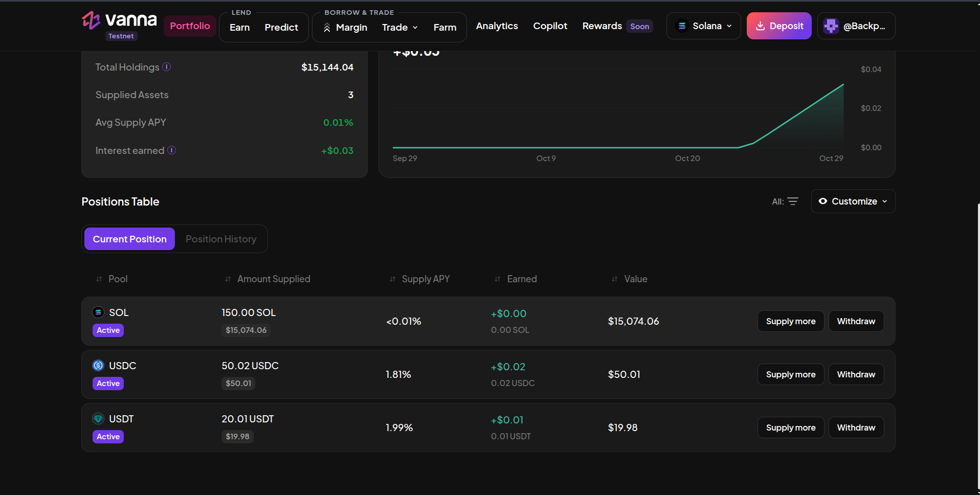980x495 pixels.
Task: Click the Rewards Soon nav item
Action: 617,26
